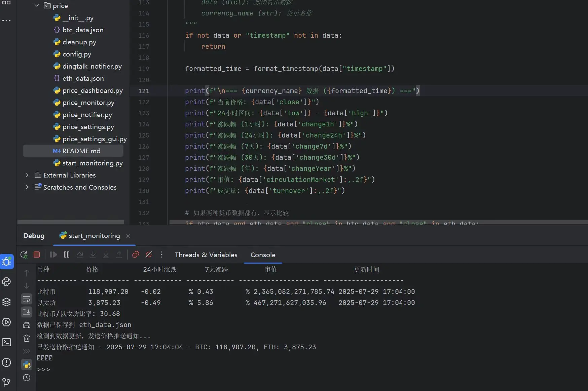588x391 pixels.
Task: Click line number 121 in gutter
Action: pos(144,91)
